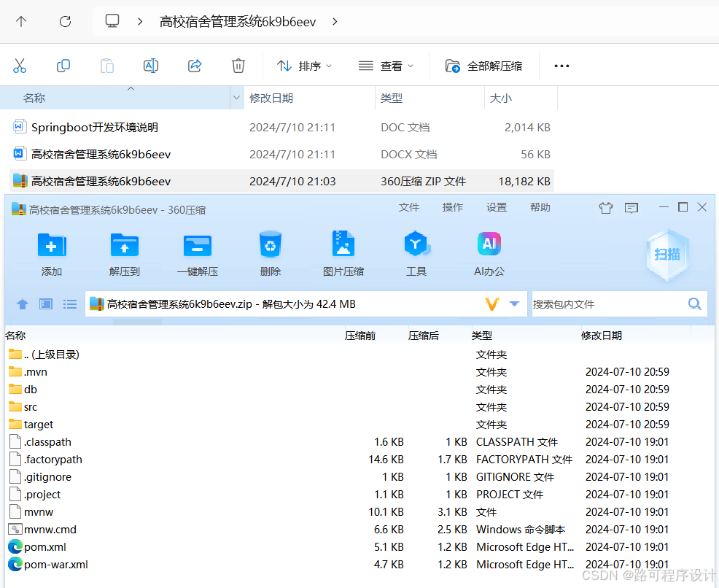
Task: Open the three-dot more options menu
Action: tap(561, 66)
